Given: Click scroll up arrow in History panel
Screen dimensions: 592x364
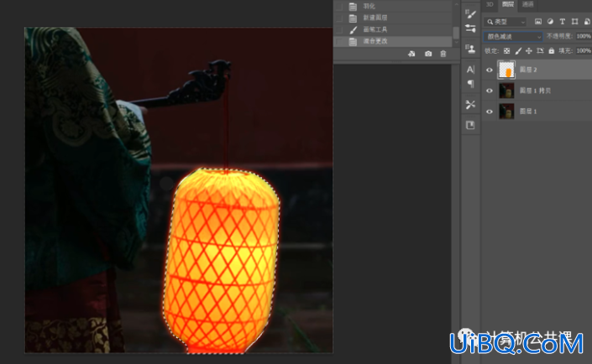Looking at the screenshot, I should click(456, 4).
